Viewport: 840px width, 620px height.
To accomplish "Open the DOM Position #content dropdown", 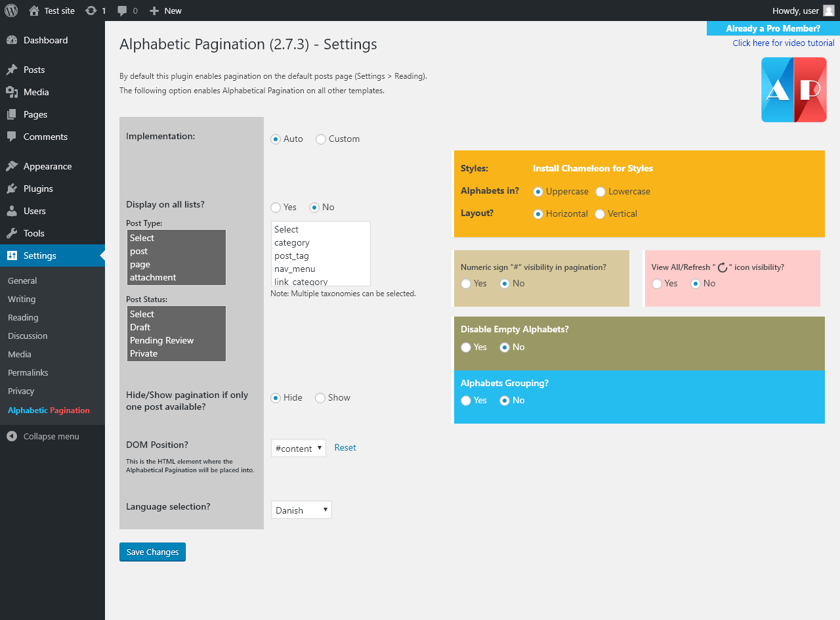I will (299, 448).
